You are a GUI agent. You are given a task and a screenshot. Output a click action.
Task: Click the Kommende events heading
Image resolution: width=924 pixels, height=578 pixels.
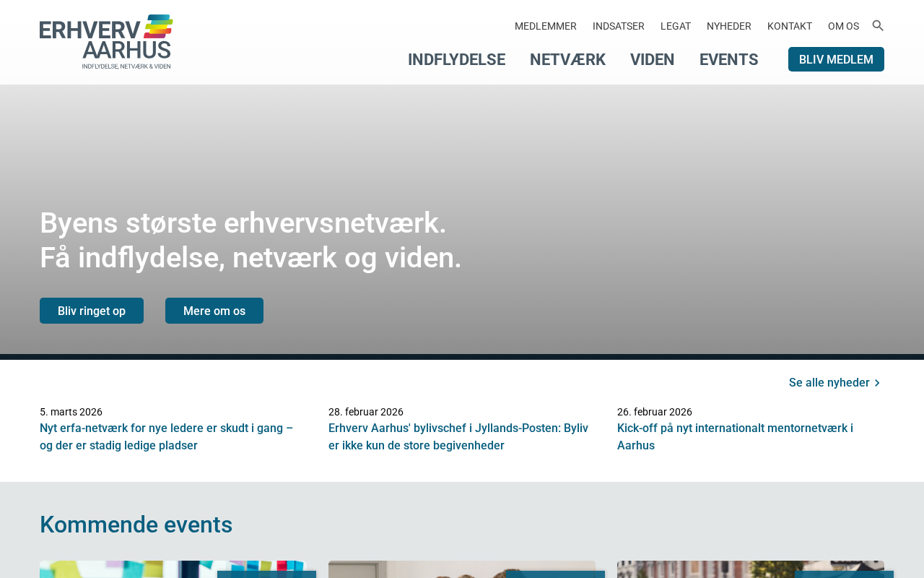point(136,525)
